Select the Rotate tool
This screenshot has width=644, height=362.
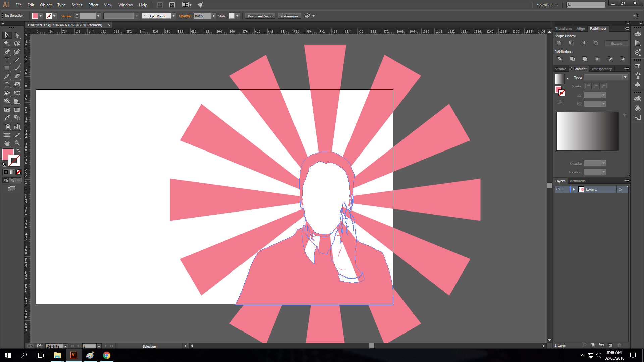[x=7, y=85]
